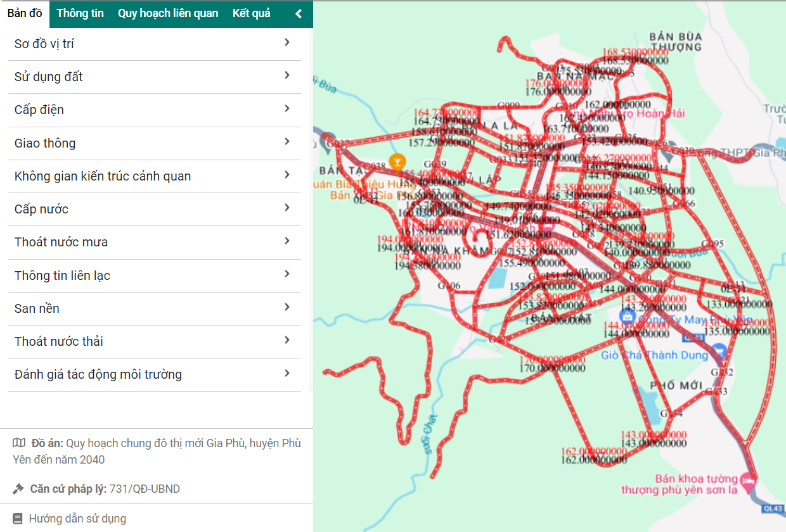Image resolution: width=786 pixels, height=532 pixels.
Task: Click the gavel icon by Căn cứ pháp lý
Action: [x=18, y=489]
